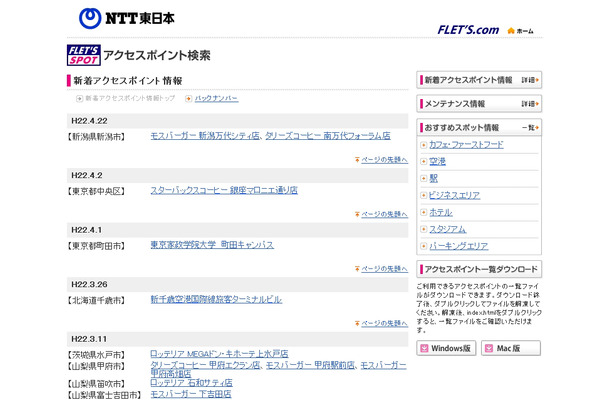Open モスバーガー 甲府駅前店 link
Screen dimensions: 610x400
pos(310,365)
